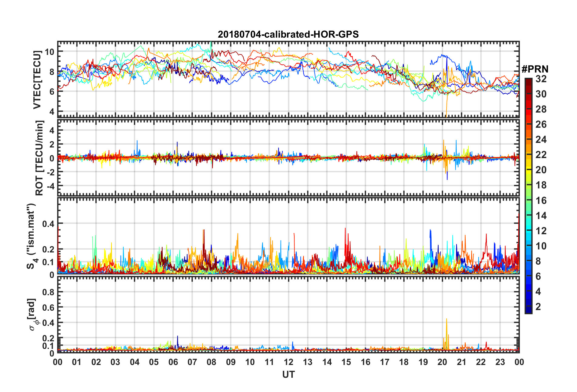577x392 pixels.
Task: Click inside the sigma-phi plot panel
Action: coord(288,315)
